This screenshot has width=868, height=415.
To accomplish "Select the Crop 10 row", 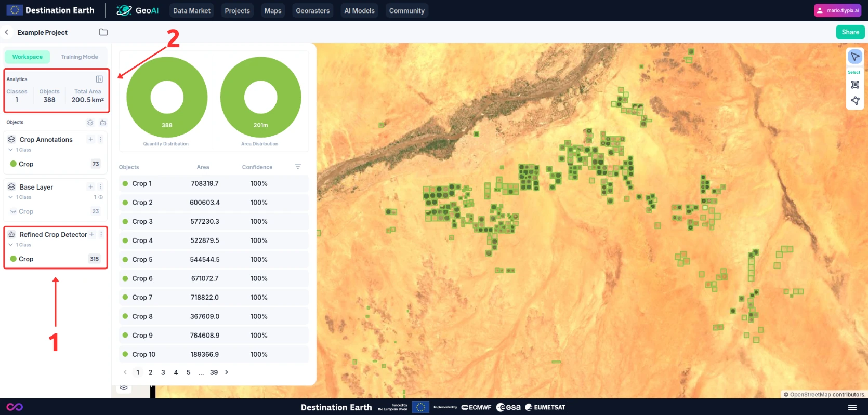I will [x=214, y=354].
